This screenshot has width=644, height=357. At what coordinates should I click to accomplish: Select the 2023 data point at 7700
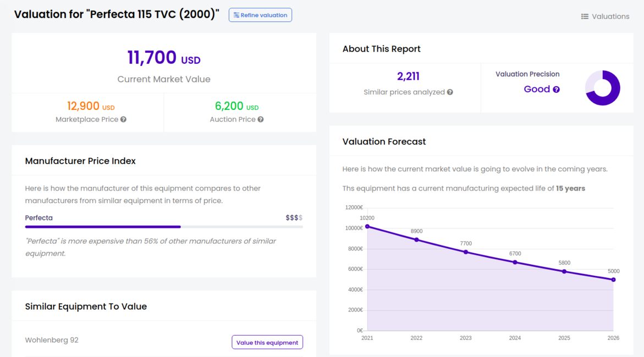(x=466, y=252)
